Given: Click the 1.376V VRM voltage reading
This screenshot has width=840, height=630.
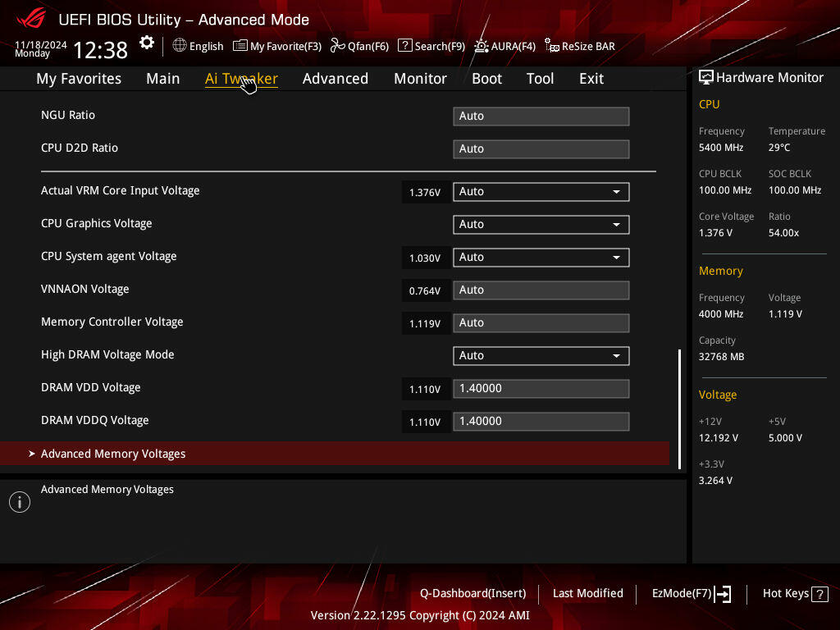Looking at the screenshot, I should (425, 192).
